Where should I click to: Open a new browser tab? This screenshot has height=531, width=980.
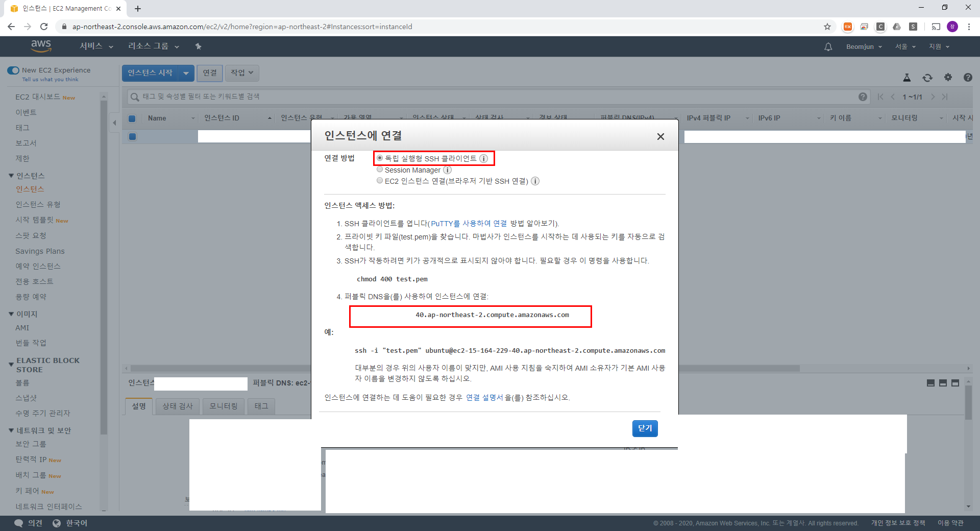[x=138, y=9]
